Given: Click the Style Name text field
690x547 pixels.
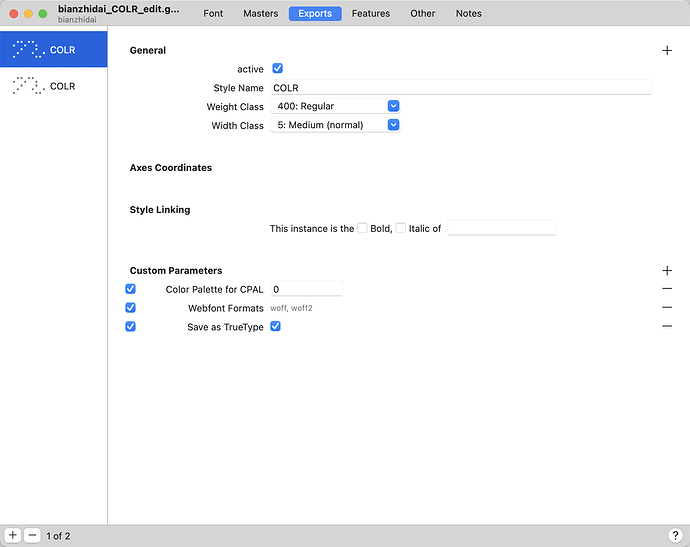Looking at the screenshot, I should [460, 88].
